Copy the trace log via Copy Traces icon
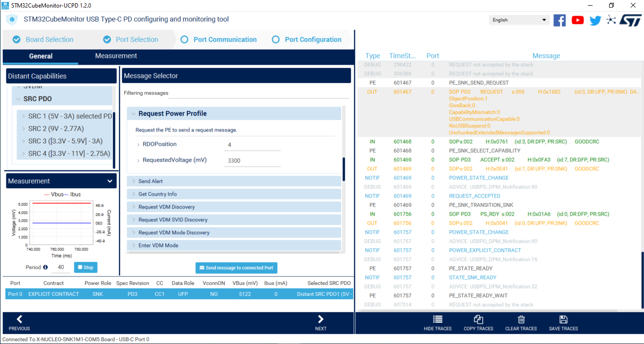Viewport: 644px width, 344px height. (478, 323)
